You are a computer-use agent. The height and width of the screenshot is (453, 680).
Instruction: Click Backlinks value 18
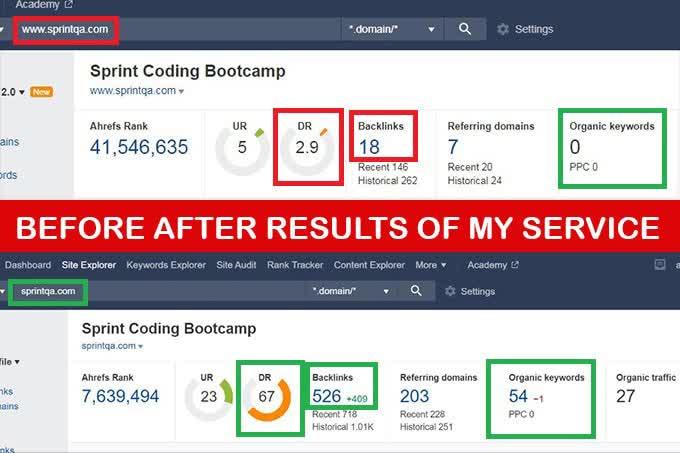(369, 147)
